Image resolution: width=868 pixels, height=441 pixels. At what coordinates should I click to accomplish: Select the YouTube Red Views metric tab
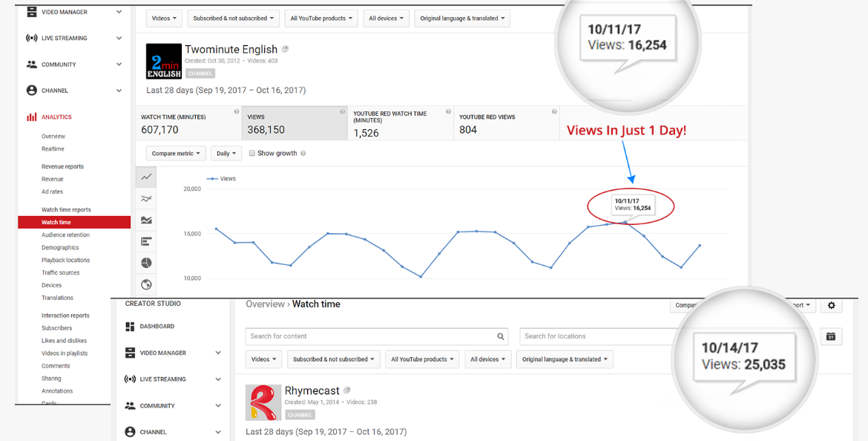(507, 123)
